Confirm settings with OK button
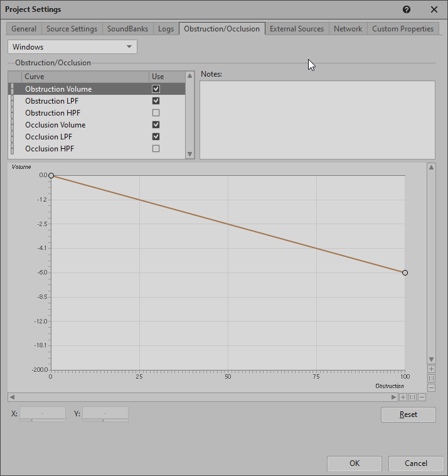The image size is (448, 476). coord(355,463)
